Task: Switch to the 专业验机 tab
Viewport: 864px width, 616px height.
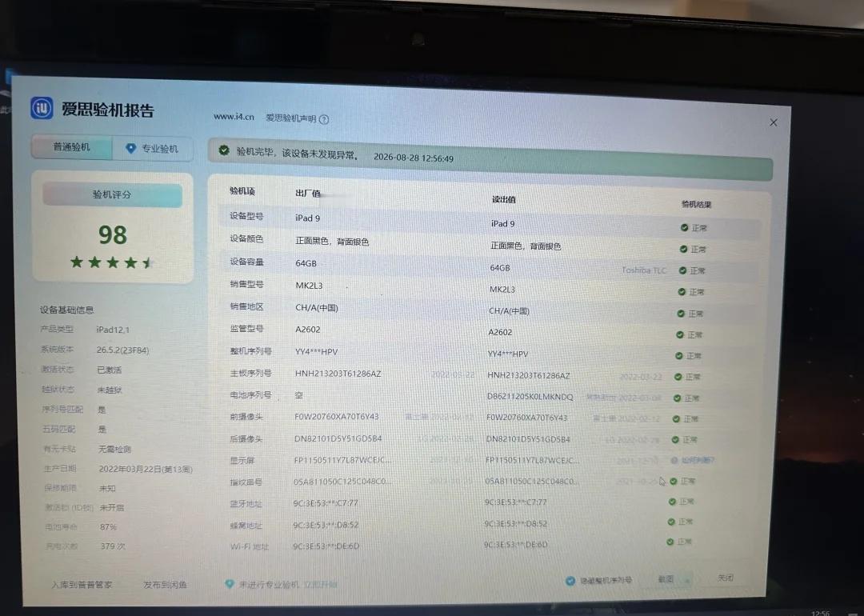Action: [153, 149]
